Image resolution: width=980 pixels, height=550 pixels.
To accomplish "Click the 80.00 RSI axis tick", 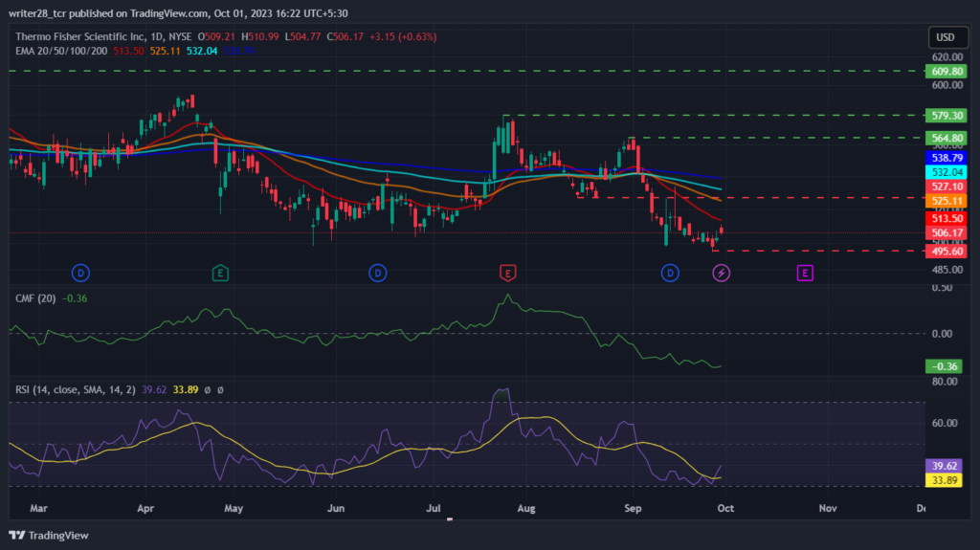I will [945, 382].
